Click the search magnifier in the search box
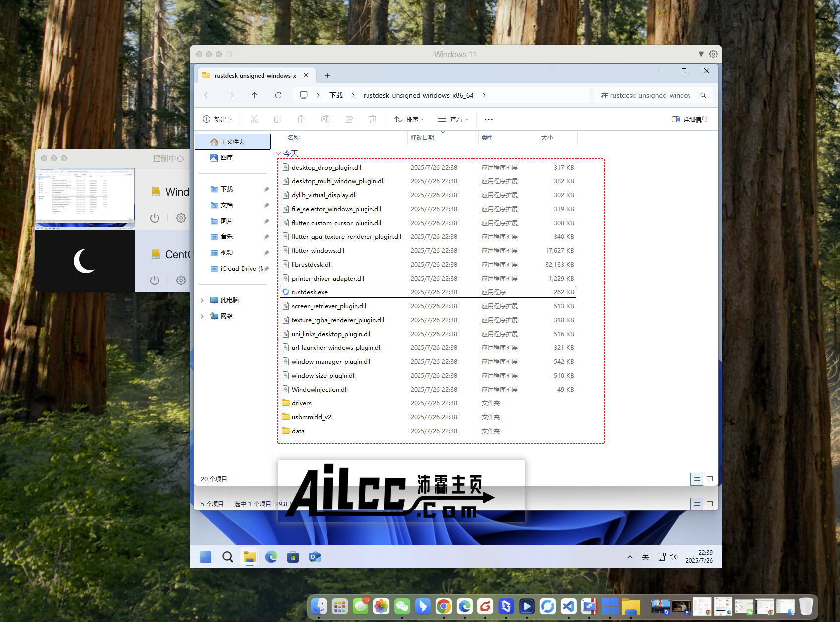This screenshot has height=622, width=840. [703, 95]
